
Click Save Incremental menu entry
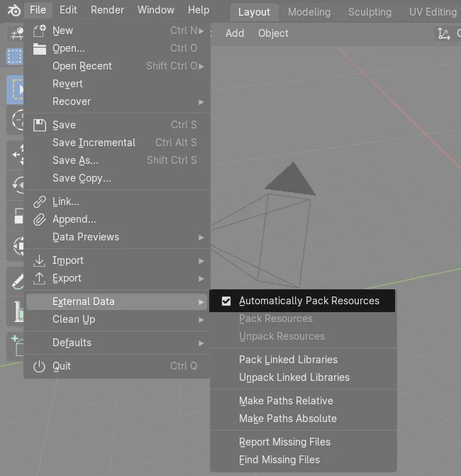(x=94, y=143)
